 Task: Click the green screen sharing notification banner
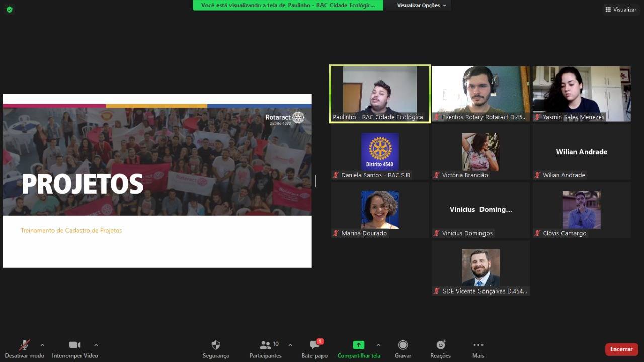[288, 5]
